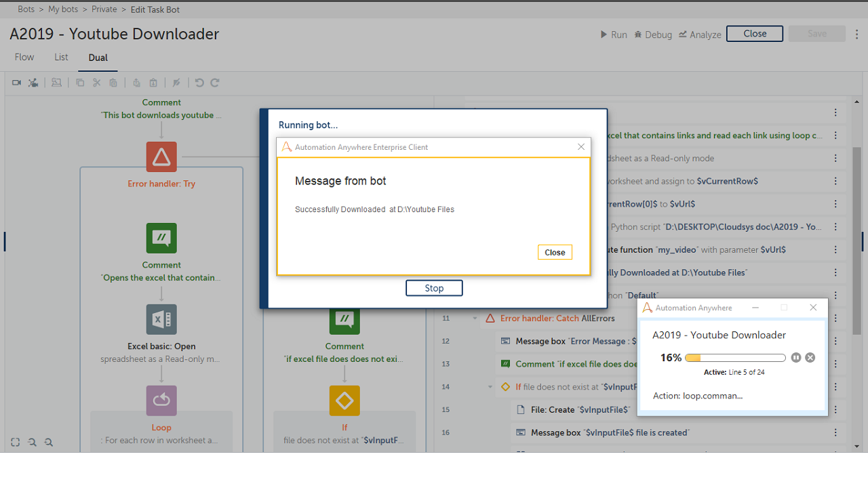Click the Excel basic Open node icon
Image resolution: width=868 pixels, height=488 pixels.
coord(161,319)
